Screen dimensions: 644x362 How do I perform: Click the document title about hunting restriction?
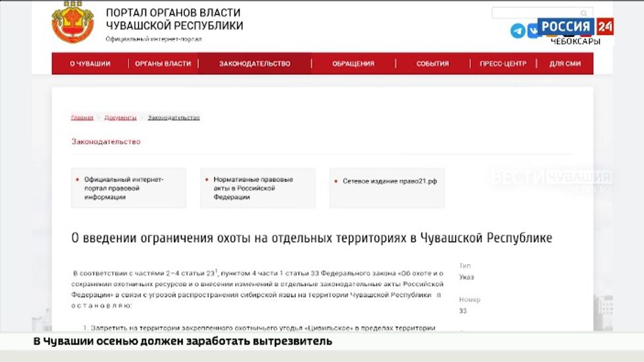(312, 238)
